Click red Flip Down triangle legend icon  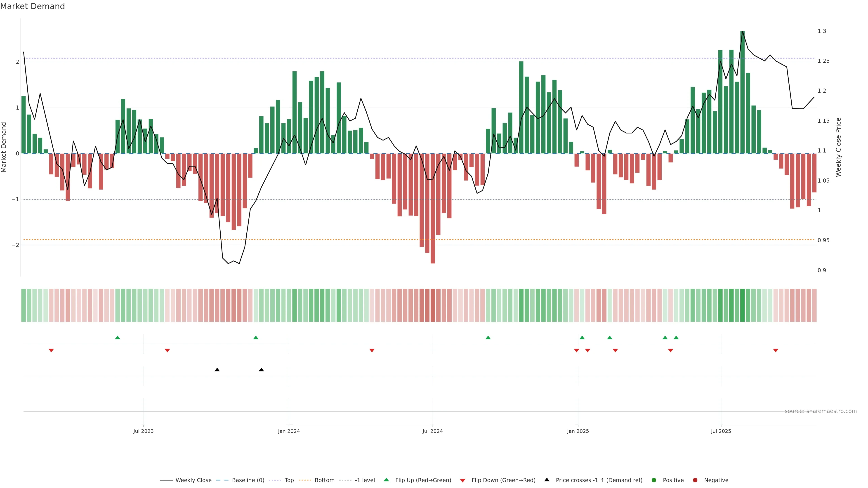pyautogui.click(x=463, y=480)
